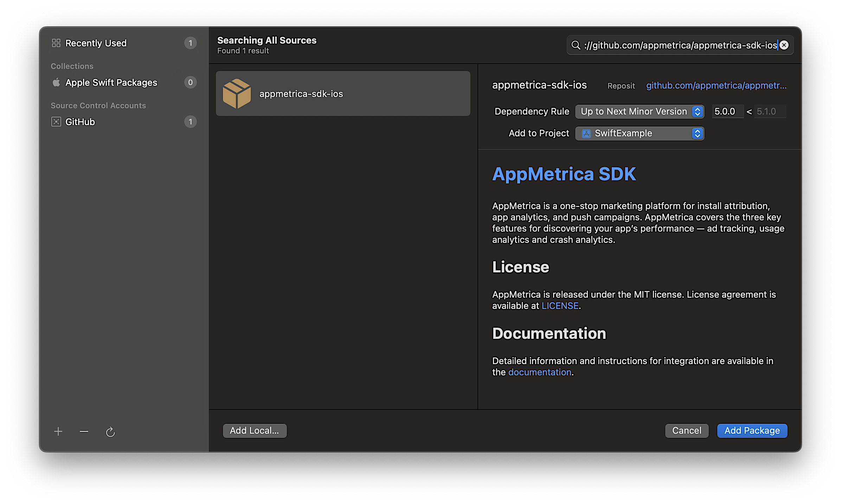Click the minus icon to remove a collection
841x504 pixels.
(x=84, y=431)
